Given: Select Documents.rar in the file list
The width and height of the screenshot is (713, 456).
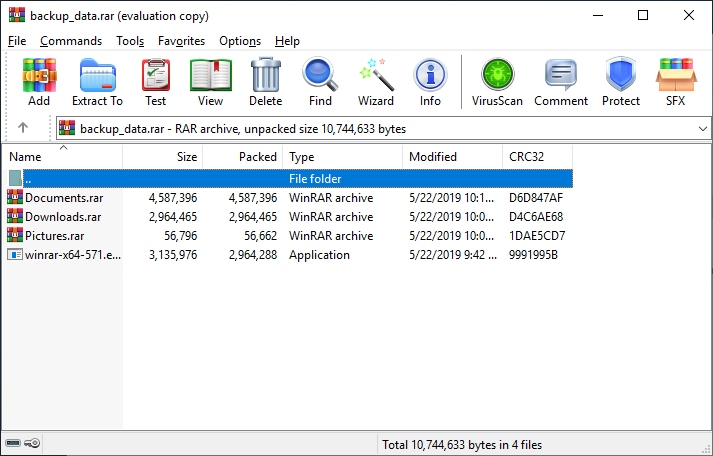Looking at the screenshot, I should (63, 198).
